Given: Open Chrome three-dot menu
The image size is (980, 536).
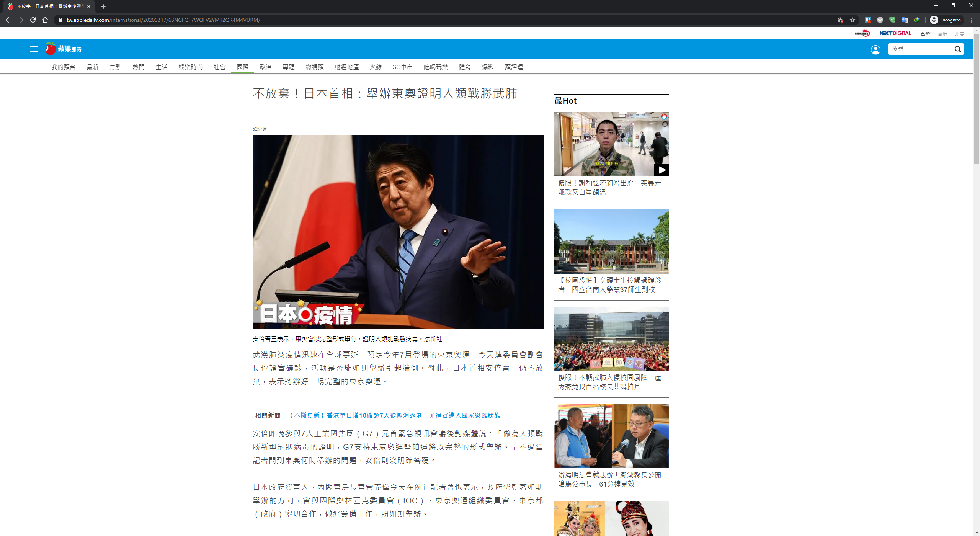Looking at the screenshot, I should (x=972, y=20).
